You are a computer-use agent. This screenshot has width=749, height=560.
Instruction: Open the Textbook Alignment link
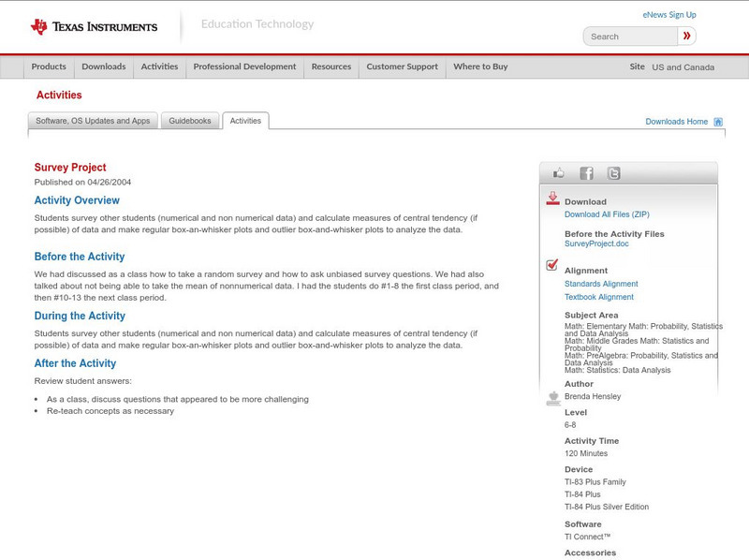599,297
